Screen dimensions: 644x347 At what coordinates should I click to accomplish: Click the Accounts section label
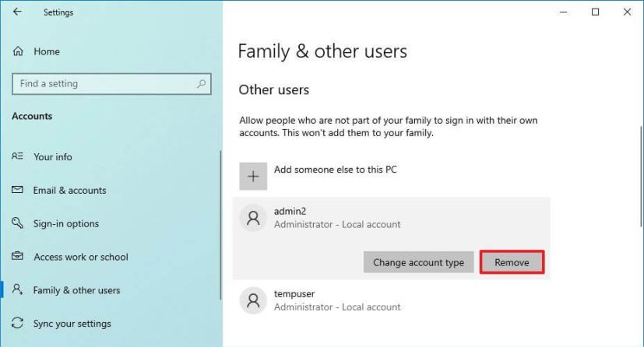pyautogui.click(x=32, y=116)
